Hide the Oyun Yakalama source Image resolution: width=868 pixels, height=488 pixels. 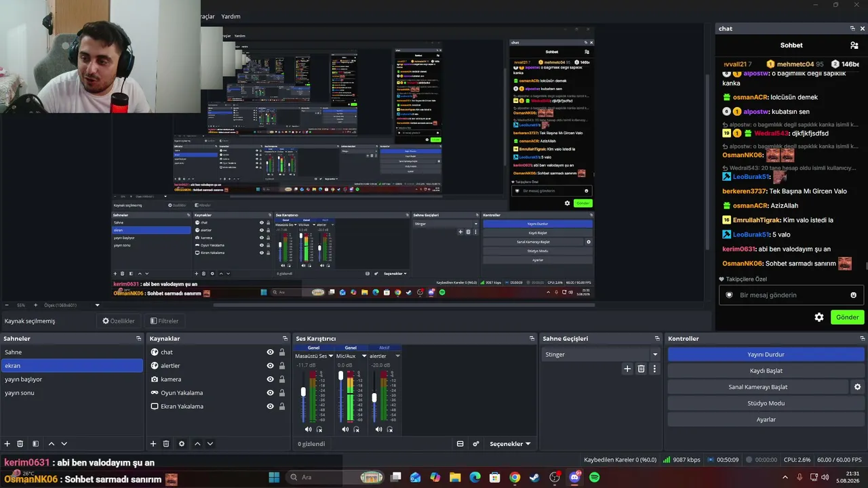tap(270, 393)
